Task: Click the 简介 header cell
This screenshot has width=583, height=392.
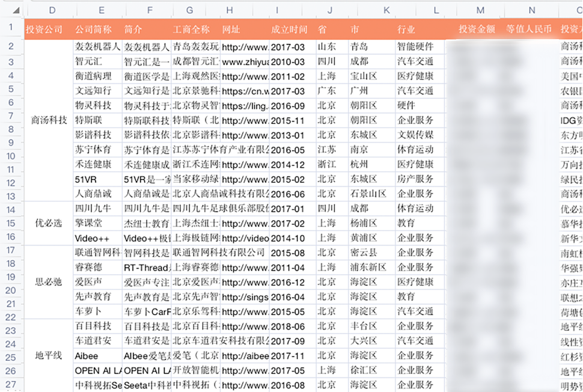Action: pos(147,29)
